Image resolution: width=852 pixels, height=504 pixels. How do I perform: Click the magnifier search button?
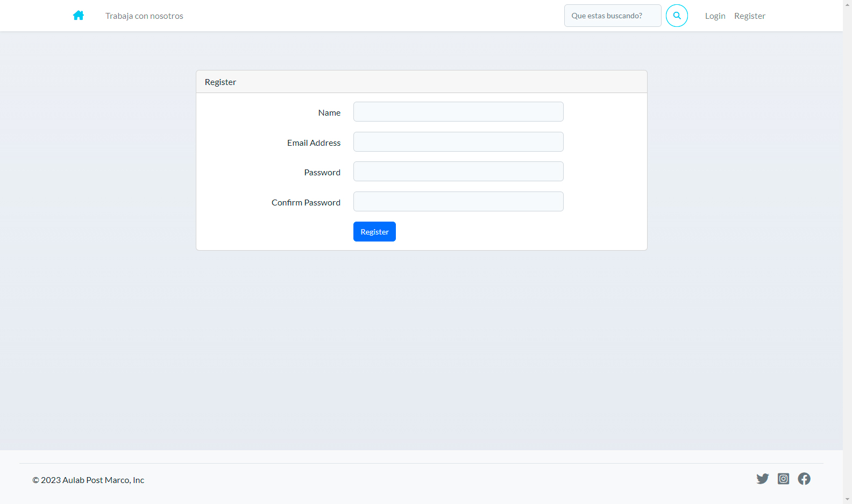[x=677, y=16]
